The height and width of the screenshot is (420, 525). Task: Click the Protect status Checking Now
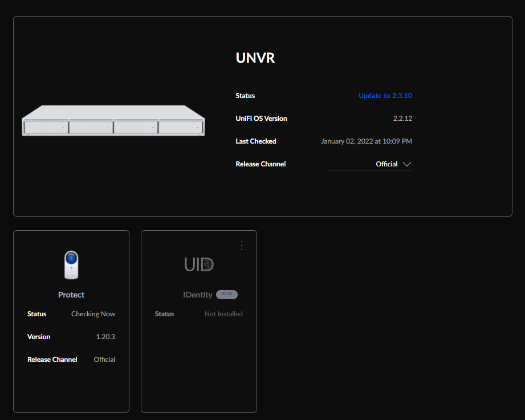pyautogui.click(x=93, y=314)
